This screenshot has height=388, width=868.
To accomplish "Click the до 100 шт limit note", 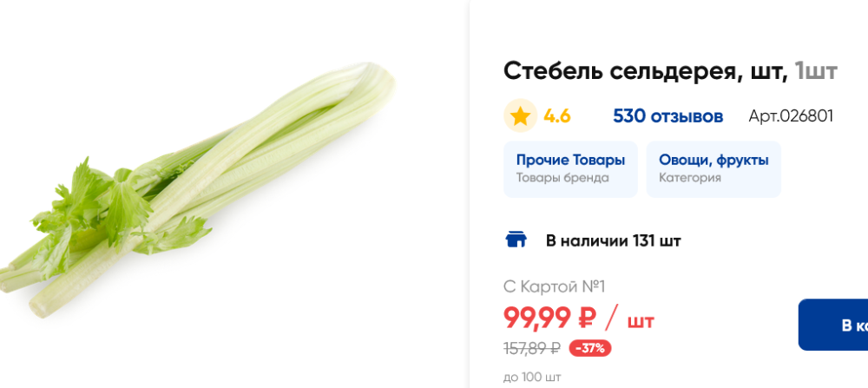I will (532, 377).
